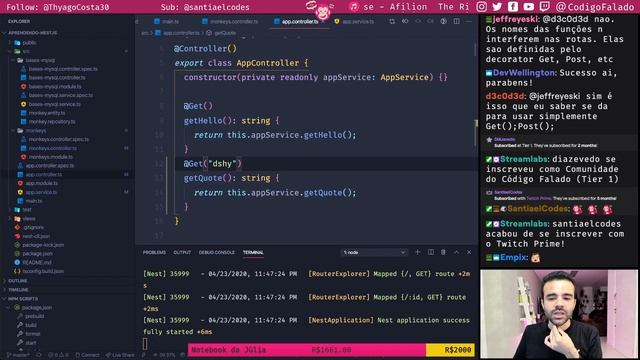Image resolution: width=640 pixels, height=360 pixels.
Task: Click the split editor icon
Action: pyautogui.click(x=456, y=21)
